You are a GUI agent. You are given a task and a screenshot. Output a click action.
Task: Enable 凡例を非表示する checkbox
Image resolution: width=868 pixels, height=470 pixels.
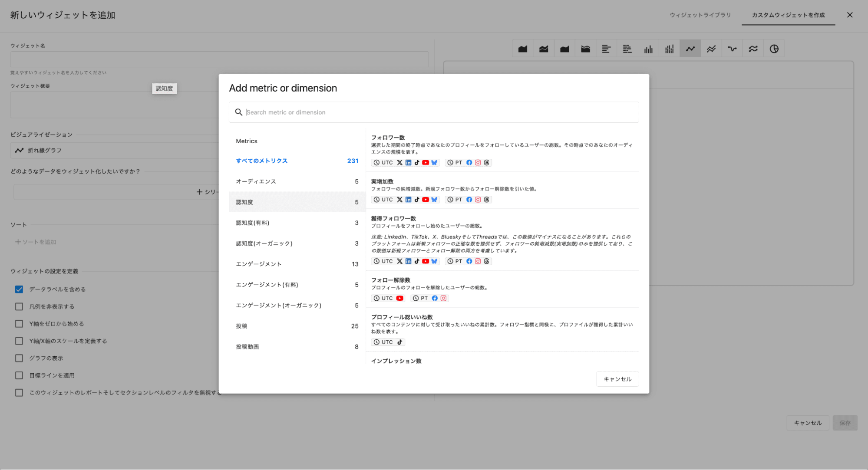point(19,307)
